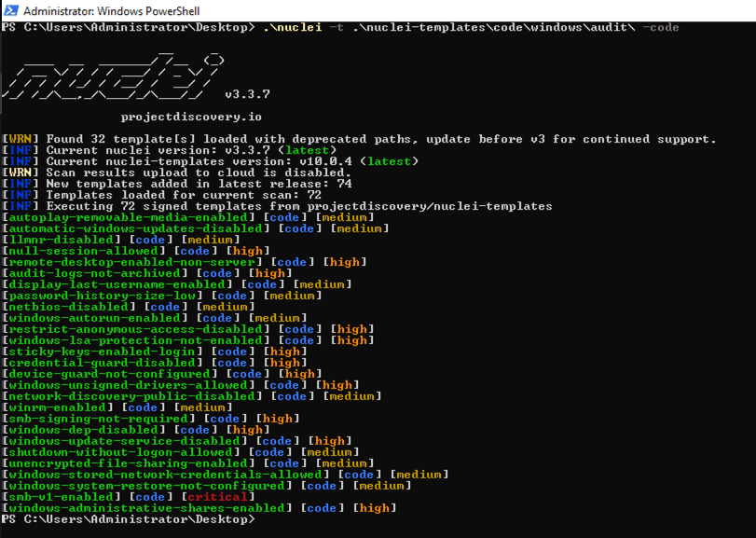Click the winrm-enabled result name
This screenshot has width=756, height=538.
62,407
